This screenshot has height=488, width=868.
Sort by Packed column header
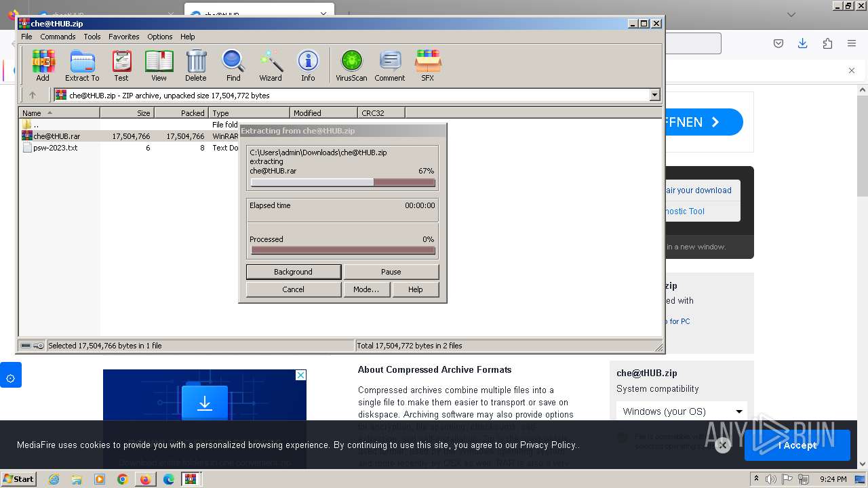pos(182,113)
